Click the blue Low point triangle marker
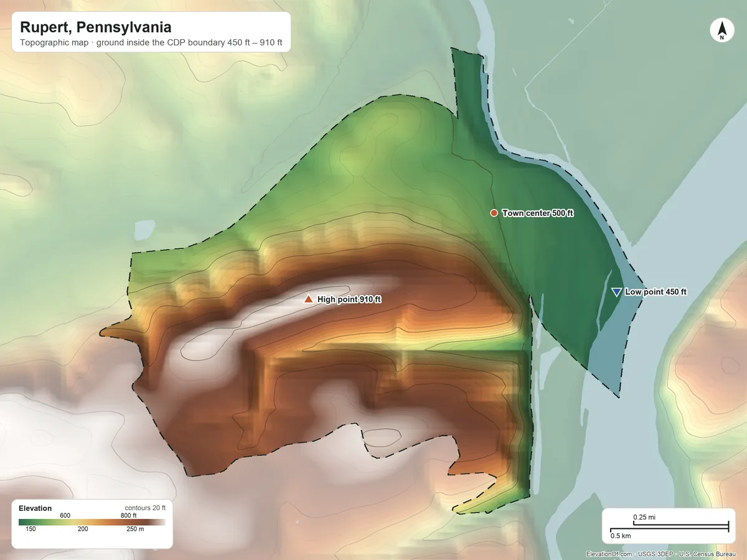 coord(616,292)
